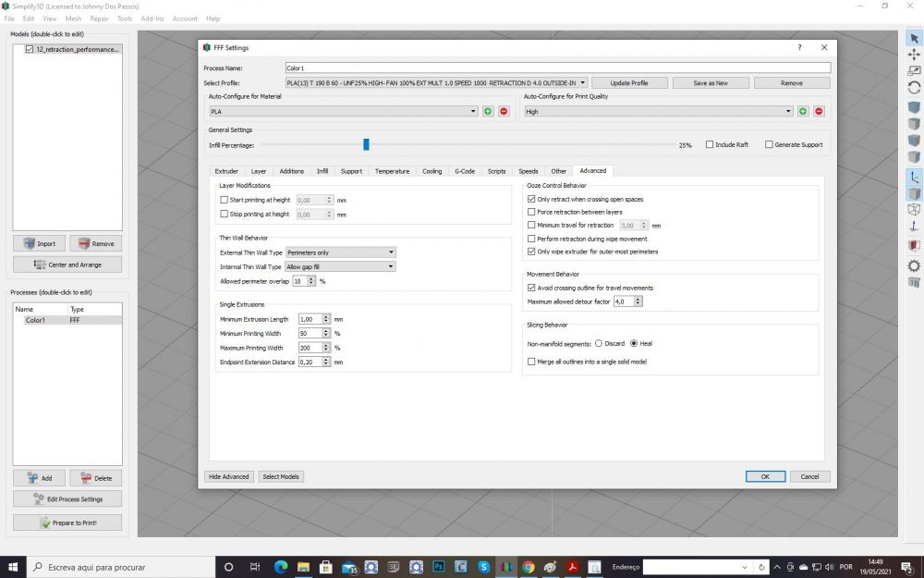
Task: Enable Stop printing at height
Action: pos(224,215)
